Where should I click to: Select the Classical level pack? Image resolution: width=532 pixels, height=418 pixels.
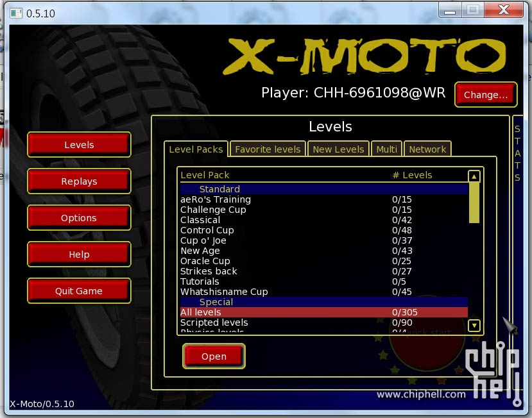[324, 220]
